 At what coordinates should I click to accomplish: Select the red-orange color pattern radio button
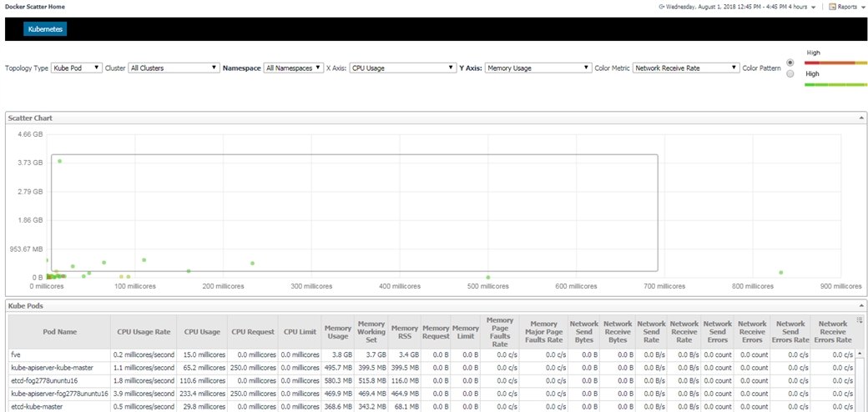click(x=790, y=62)
